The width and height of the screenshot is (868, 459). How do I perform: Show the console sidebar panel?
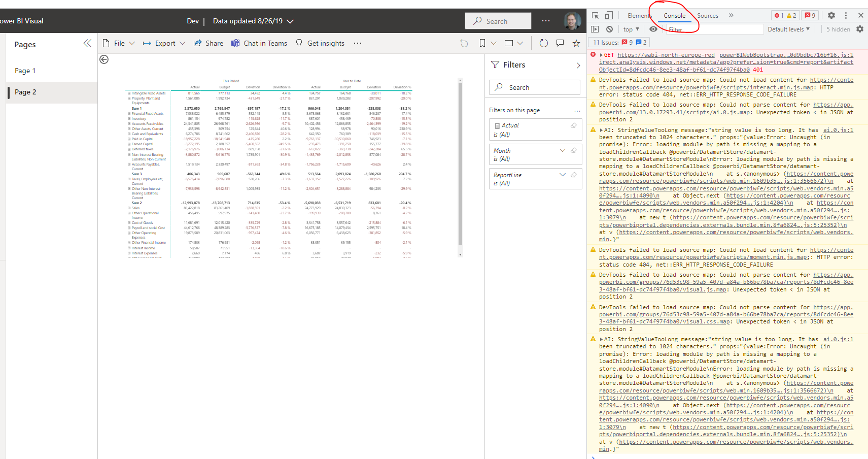pos(596,29)
